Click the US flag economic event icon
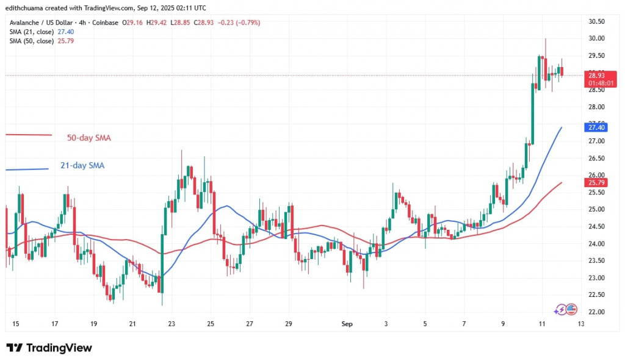The width and height of the screenshot is (625, 364). point(571,310)
